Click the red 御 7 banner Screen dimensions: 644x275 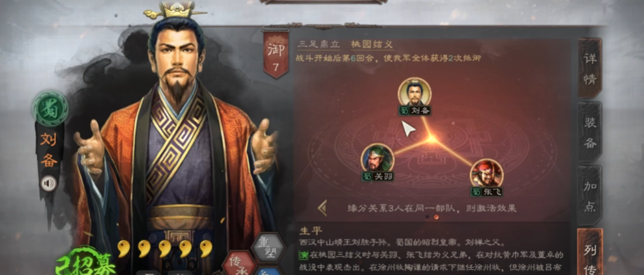[276, 55]
